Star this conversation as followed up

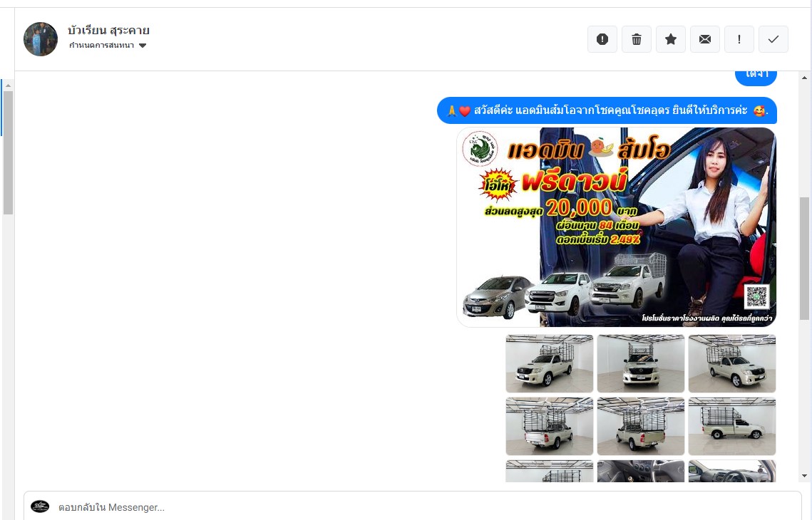(x=671, y=39)
